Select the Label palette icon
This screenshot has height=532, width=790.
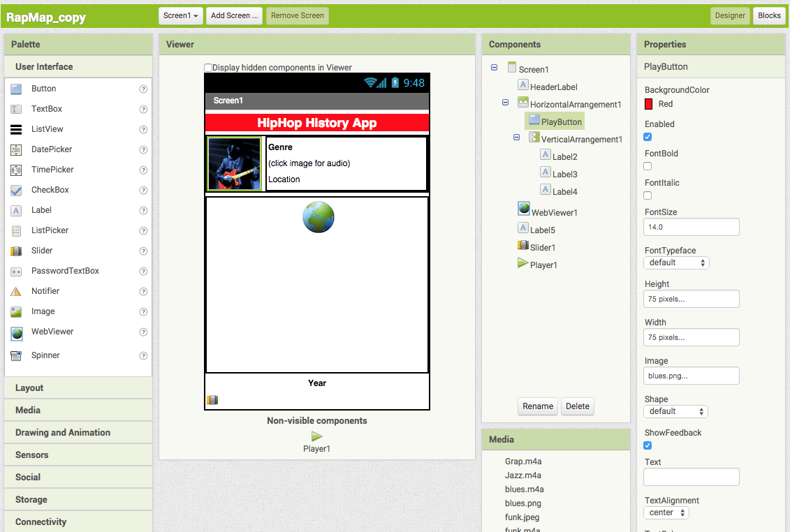(16, 211)
